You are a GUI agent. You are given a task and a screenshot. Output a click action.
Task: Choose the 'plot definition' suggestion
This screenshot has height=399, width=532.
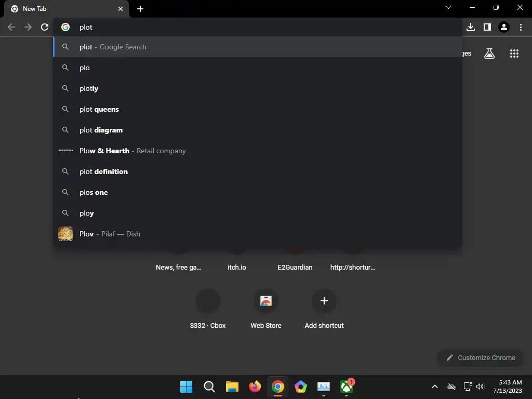258,171
